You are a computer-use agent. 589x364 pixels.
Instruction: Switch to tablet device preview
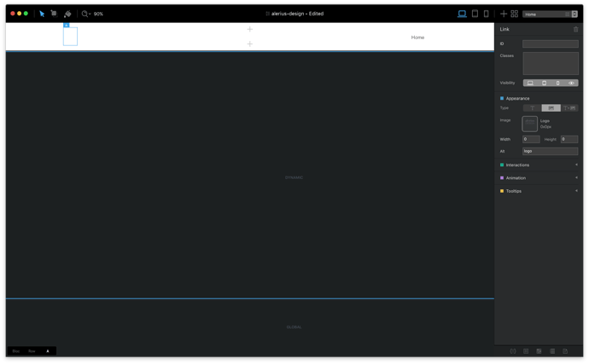[475, 14]
